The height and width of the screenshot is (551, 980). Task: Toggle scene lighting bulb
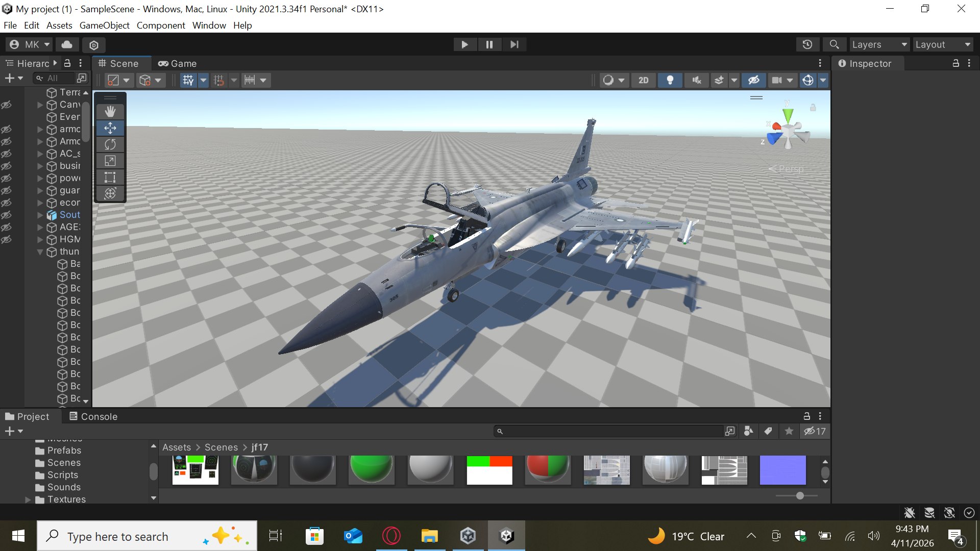[670, 80]
